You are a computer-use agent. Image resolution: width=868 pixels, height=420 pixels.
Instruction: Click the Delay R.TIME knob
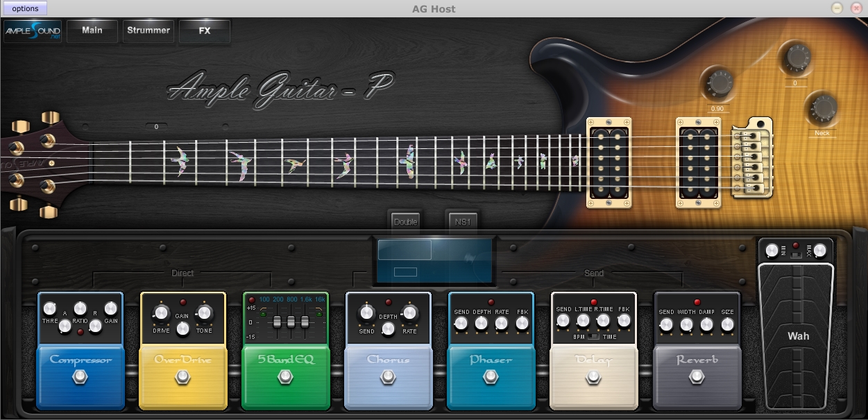tap(604, 320)
